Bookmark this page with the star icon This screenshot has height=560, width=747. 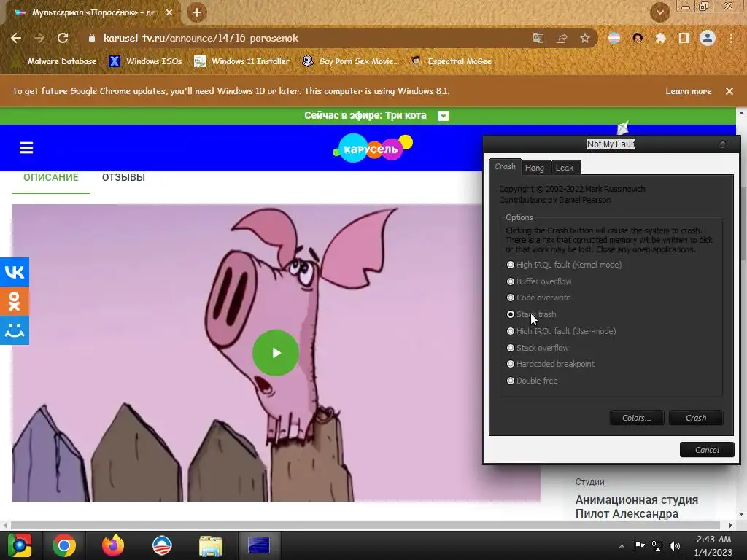585,38
